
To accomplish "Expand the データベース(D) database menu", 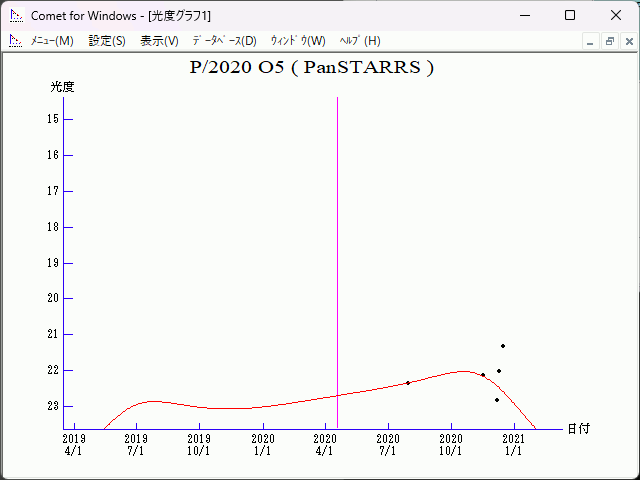I will tap(224, 41).
